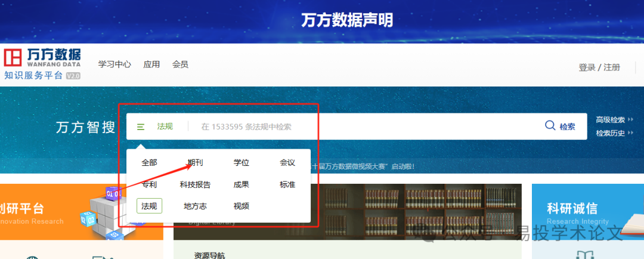Open the 学习中心 nav item
644x259 pixels.
(114, 64)
